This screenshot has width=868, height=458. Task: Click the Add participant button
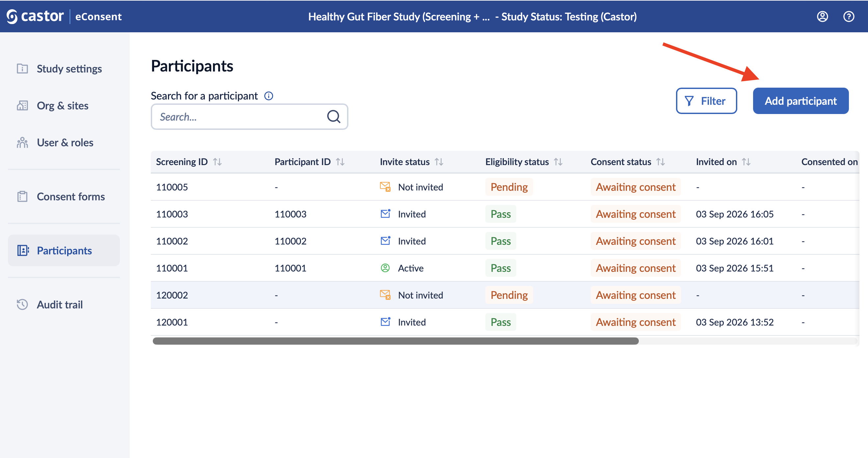click(800, 101)
